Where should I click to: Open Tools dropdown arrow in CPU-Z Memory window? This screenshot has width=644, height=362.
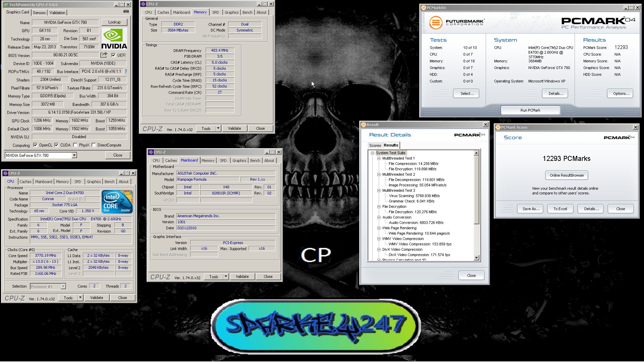tap(218, 128)
